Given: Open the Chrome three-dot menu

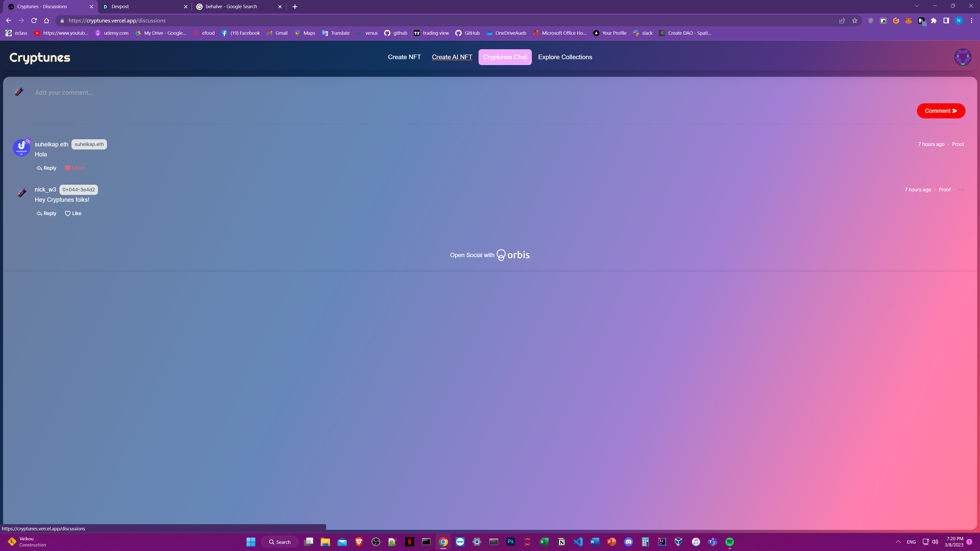Looking at the screenshot, I should click(x=971, y=20).
